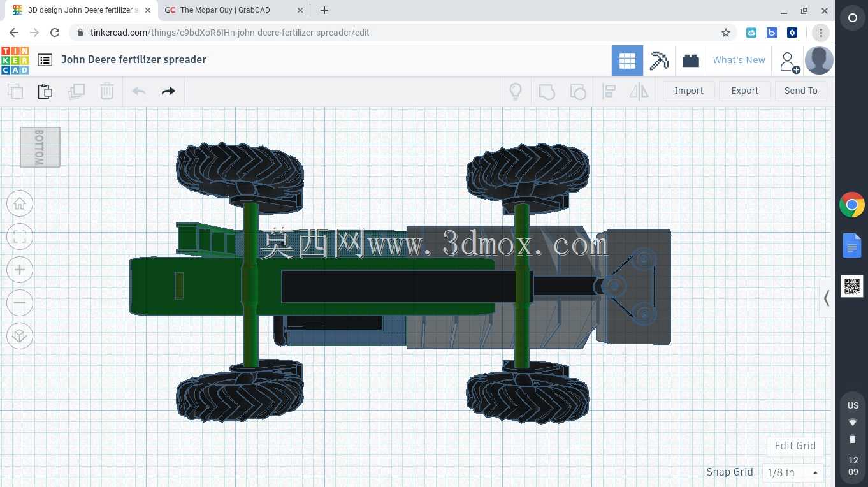The height and width of the screenshot is (487, 868).
Task: Open What's New link
Action: [739, 60]
